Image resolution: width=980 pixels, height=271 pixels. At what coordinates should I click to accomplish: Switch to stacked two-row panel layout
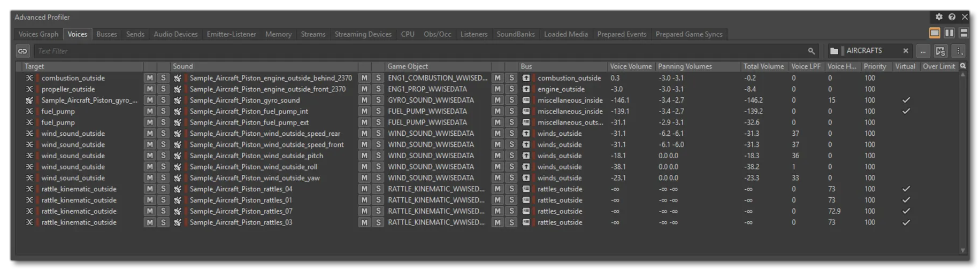(x=963, y=33)
